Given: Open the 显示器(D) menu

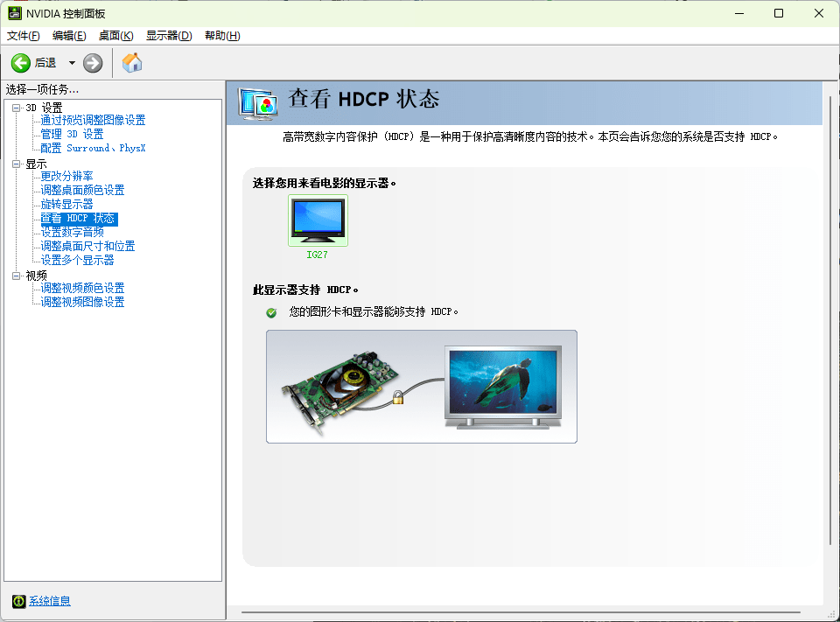Looking at the screenshot, I should (x=169, y=36).
